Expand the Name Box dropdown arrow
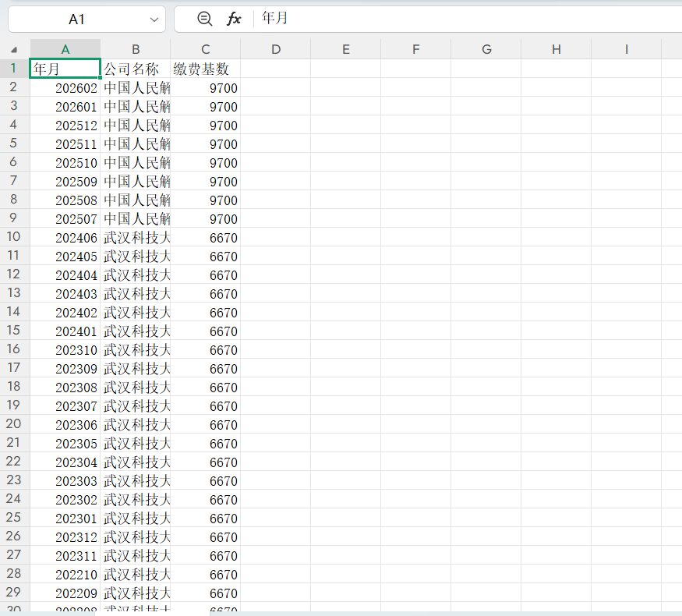The height and width of the screenshot is (616, 682). [154, 19]
